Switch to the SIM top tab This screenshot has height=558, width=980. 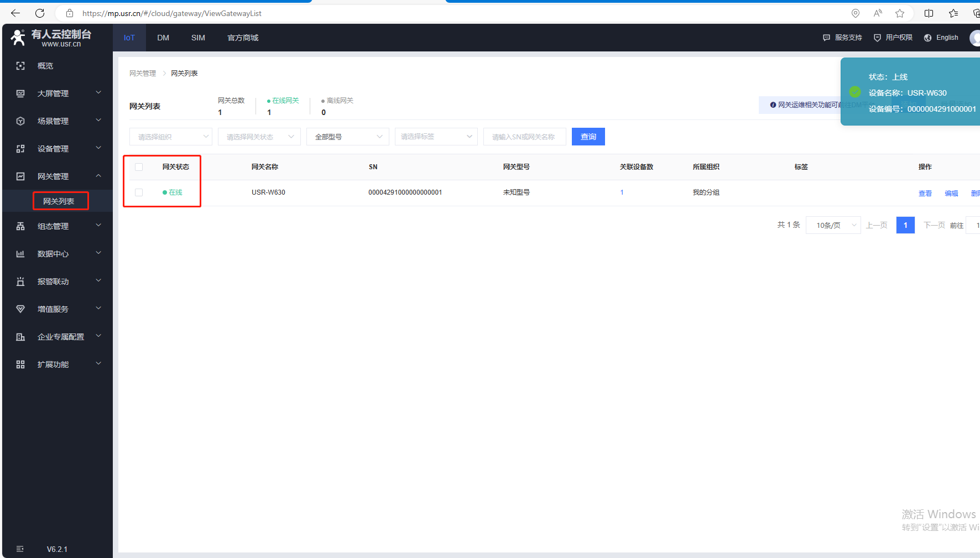tap(198, 38)
